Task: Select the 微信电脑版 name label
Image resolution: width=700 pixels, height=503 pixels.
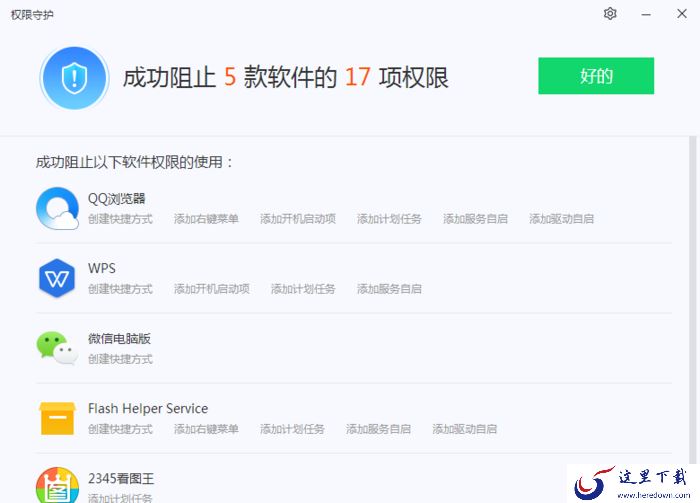Action: pyautogui.click(x=119, y=339)
